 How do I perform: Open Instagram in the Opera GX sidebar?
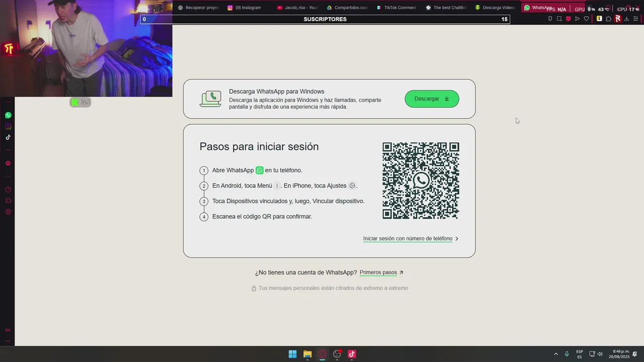point(8,126)
